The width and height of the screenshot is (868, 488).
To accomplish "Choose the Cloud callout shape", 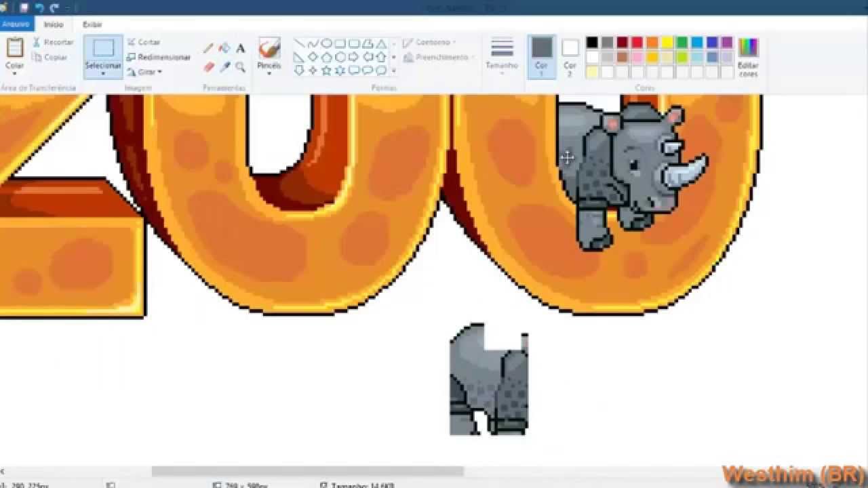I will tap(380, 70).
